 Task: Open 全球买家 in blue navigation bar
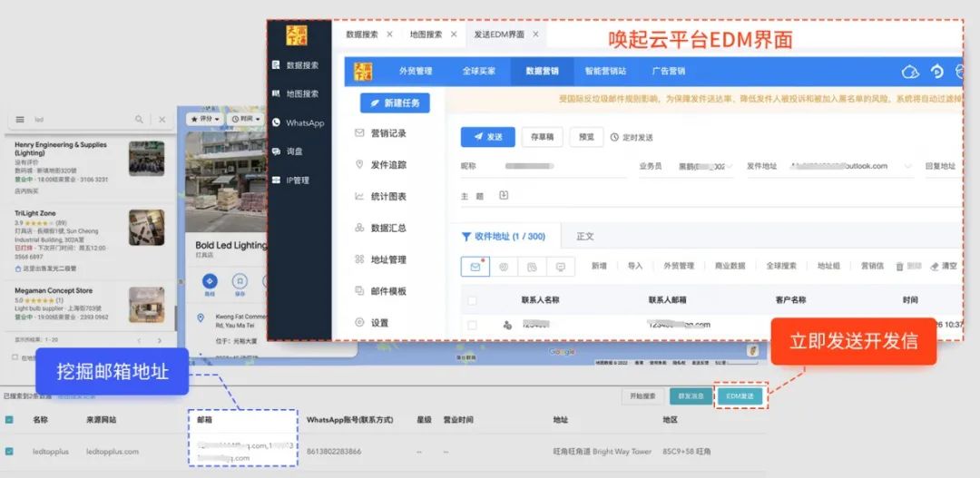(x=479, y=72)
